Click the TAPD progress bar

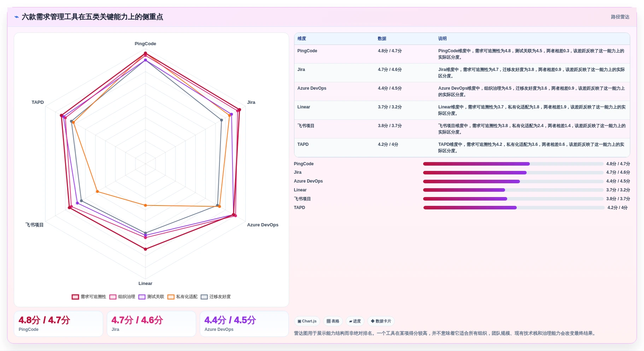point(514,208)
